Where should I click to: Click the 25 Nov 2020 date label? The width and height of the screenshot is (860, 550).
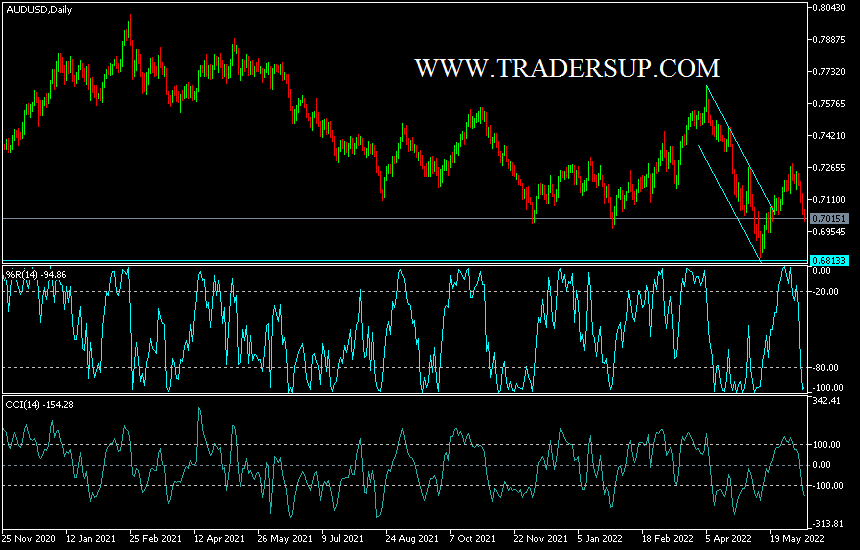pos(29,538)
